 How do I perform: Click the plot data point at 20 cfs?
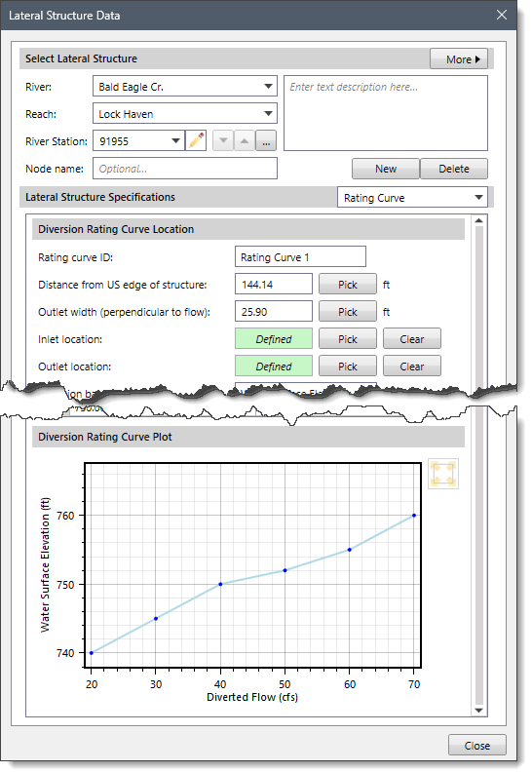(x=92, y=653)
